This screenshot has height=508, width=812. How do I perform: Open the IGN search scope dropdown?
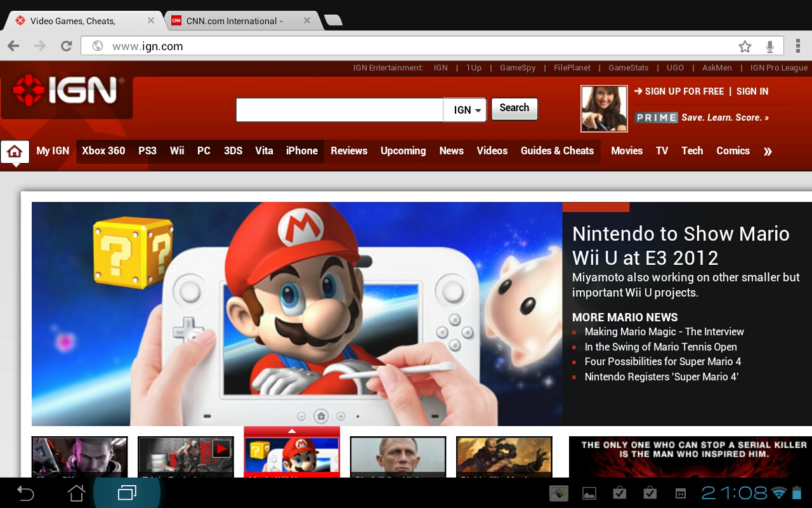pyautogui.click(x=465, y=110)
